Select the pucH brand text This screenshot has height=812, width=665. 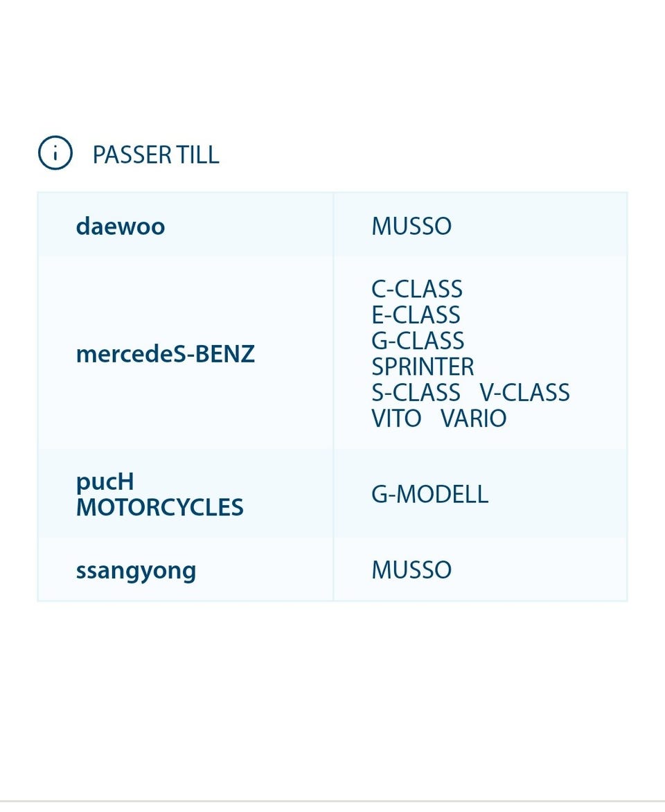point(105,482)
